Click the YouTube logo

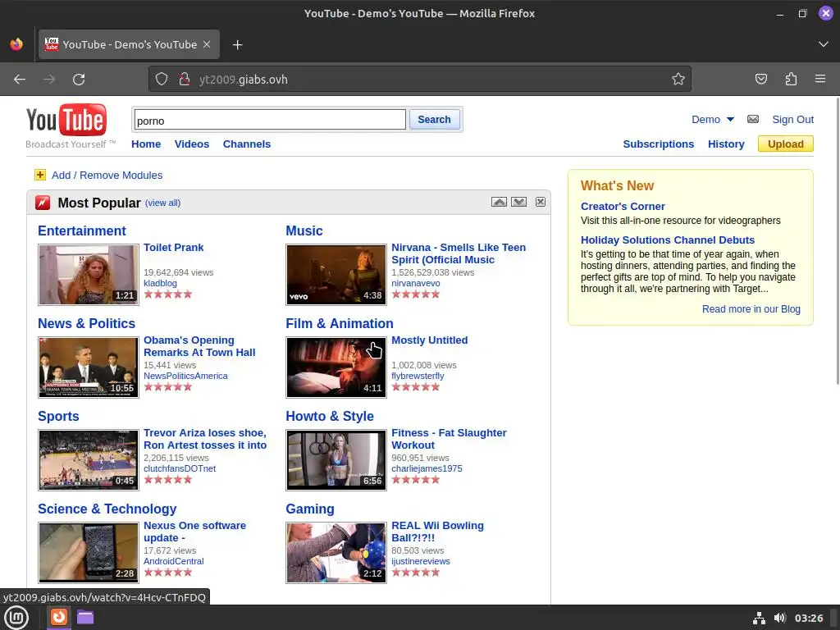(66, 120)
